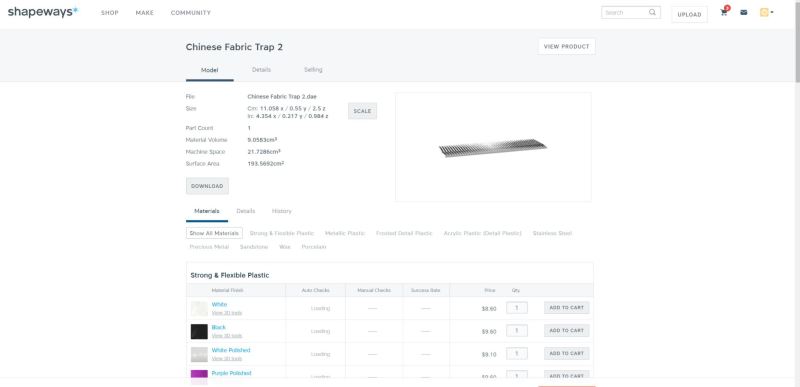Open the White material link

tap(219, 304)
